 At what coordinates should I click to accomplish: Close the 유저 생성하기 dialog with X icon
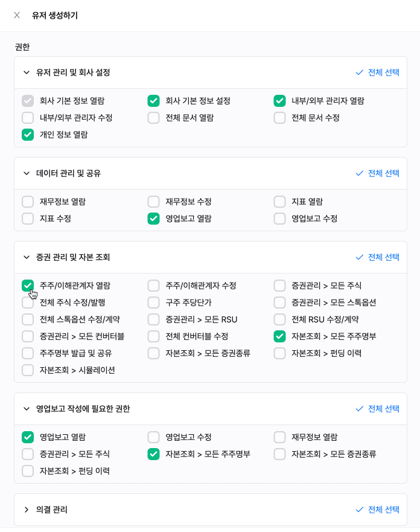click(17, 15)
